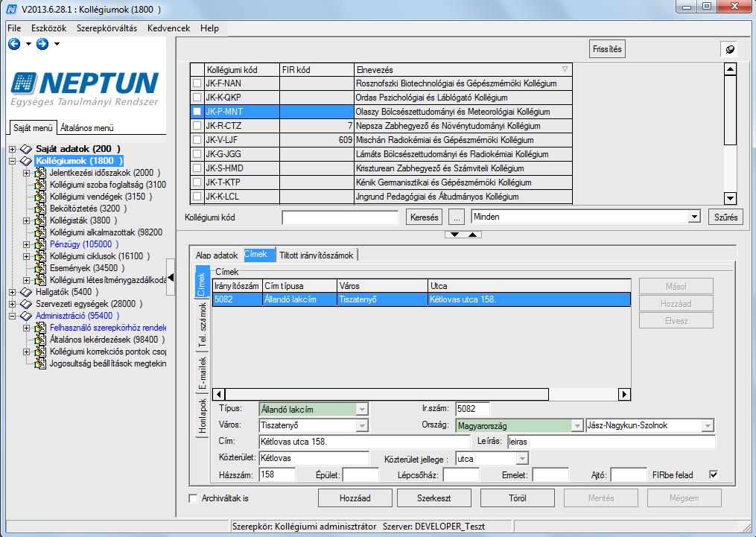Collapse the Kollégiumok (1800) tree node
This screenshot has width=756, height=537.
click(13, 161)
